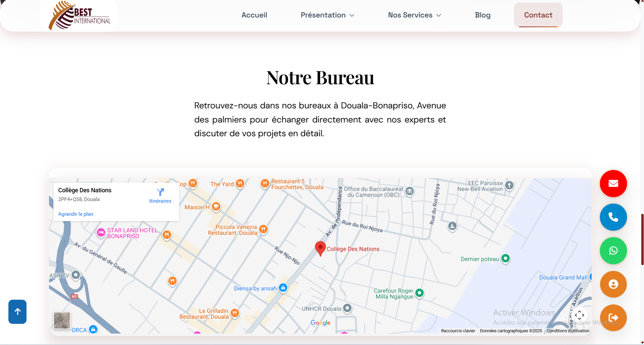Click the scroll-to-top arrow button
This screenshot has height=345, width=644.
pos(17,311)
